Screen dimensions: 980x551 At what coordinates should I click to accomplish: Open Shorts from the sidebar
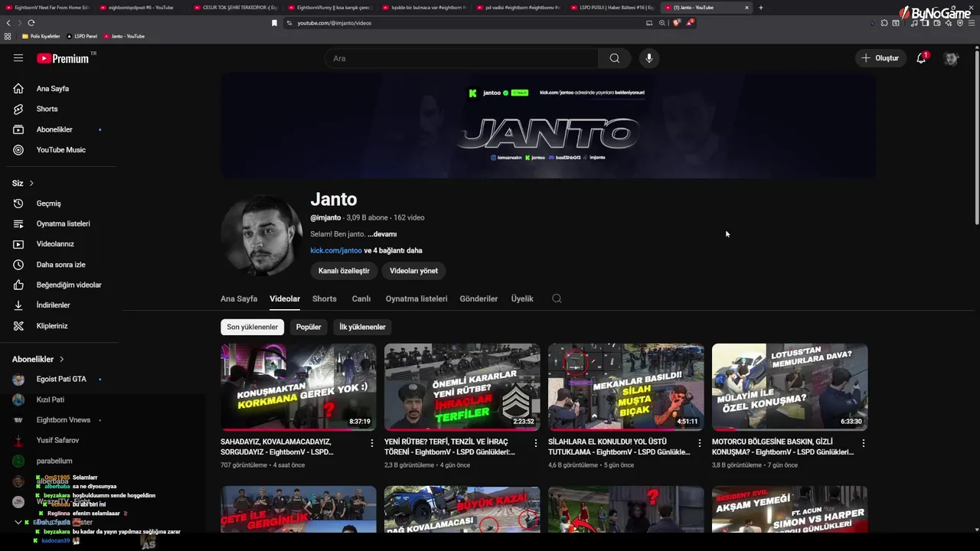click(x=47, y=109)
